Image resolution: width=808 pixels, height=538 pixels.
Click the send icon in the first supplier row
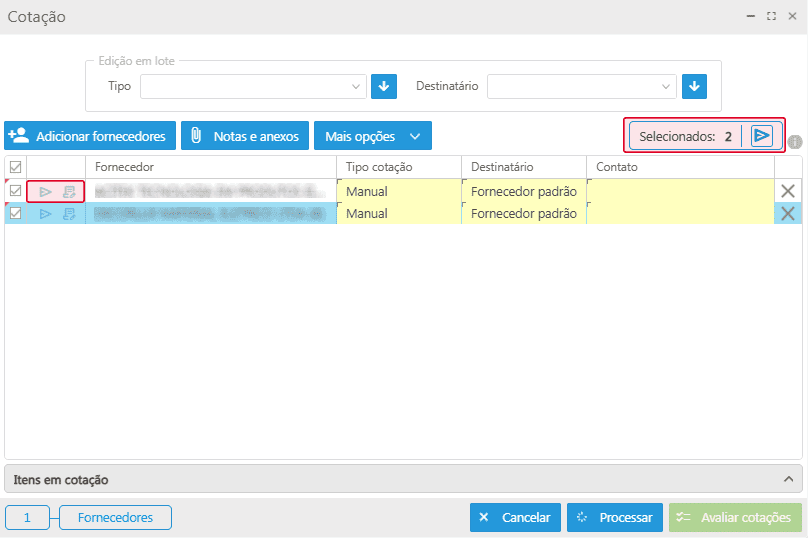pyautogui.click(x=45, y=191)
